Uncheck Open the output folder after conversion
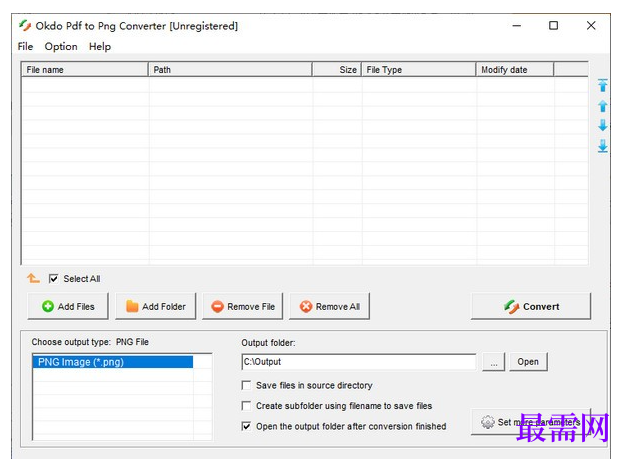This screenshot has height=459, width=628. (x=246, y=426)
